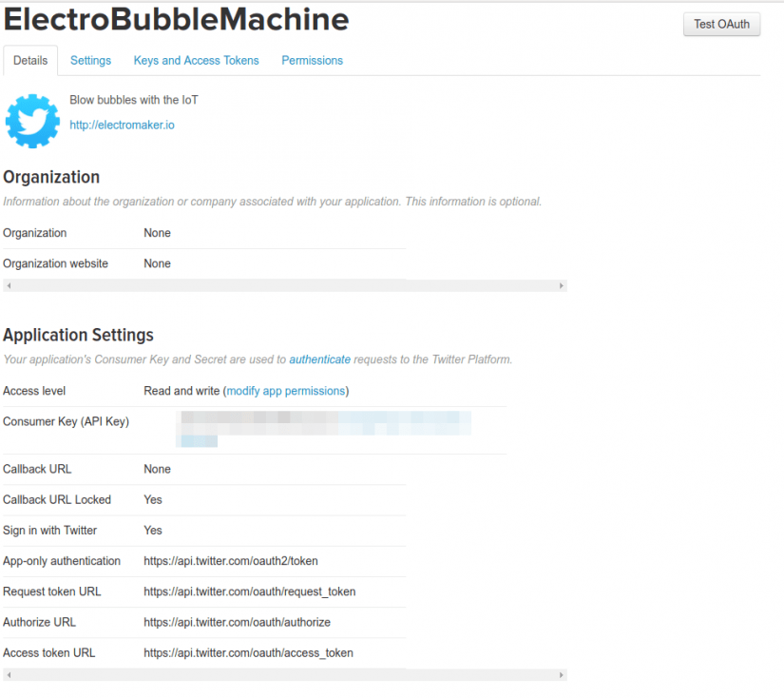
Task: Follow the authenticate link
Action: (319, 359)
